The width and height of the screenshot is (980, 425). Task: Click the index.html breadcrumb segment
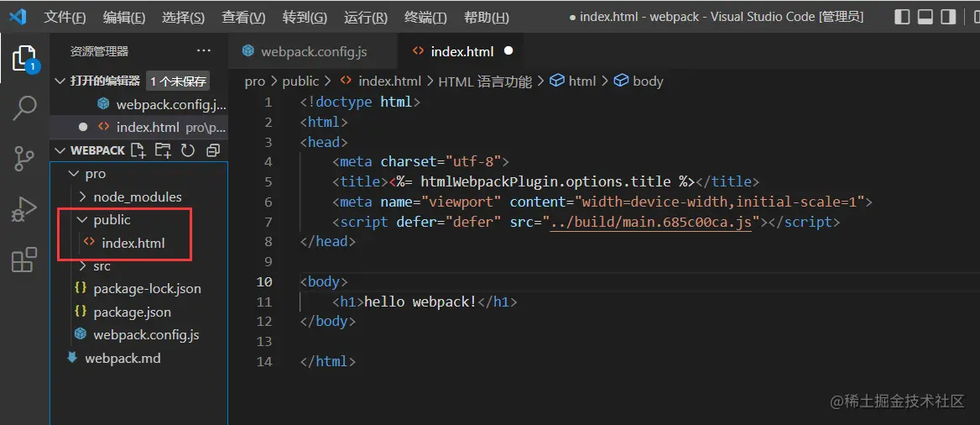pos(389,81)
